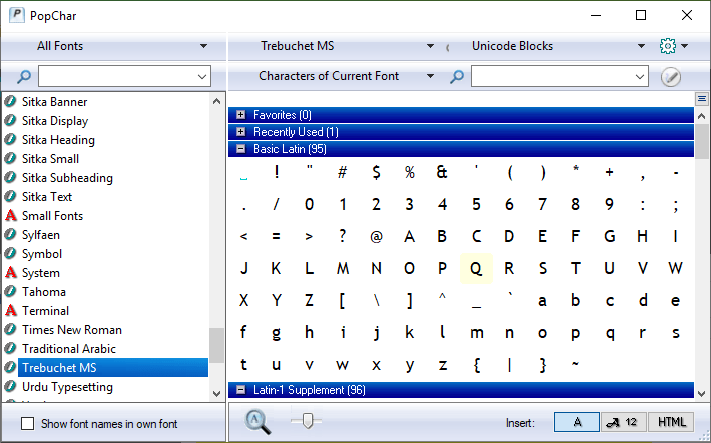Click the icon beside Symbol font

pyautogui.click(x=10, y=253)
